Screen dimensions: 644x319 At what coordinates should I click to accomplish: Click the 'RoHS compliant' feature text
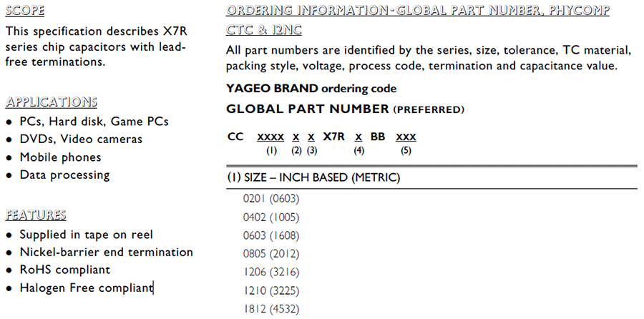coord(64,270)
